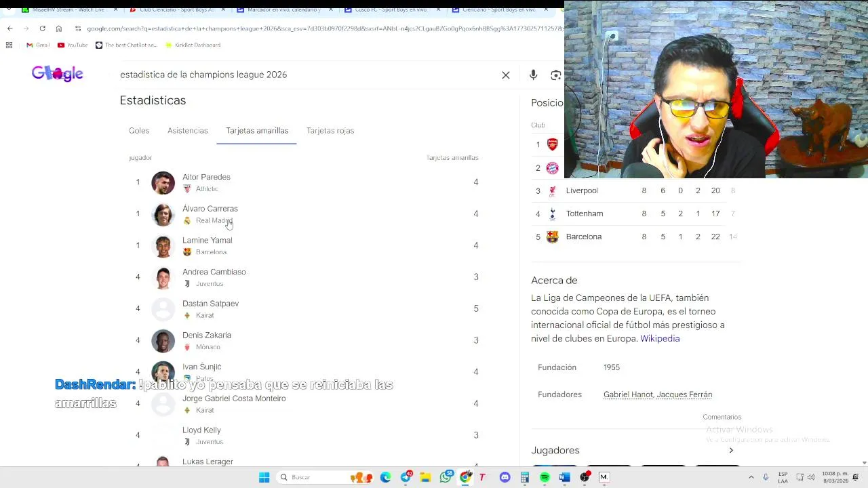Click the Arsenal crest in standings

point(553,144)
